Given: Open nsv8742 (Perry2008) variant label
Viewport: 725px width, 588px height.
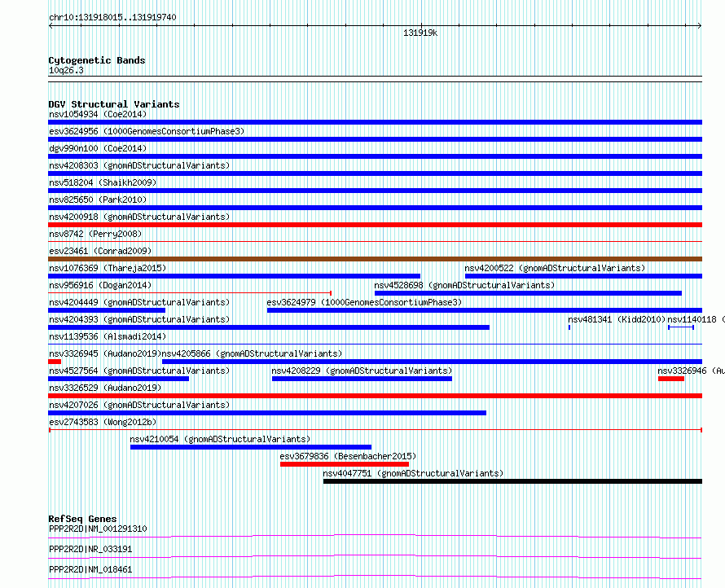Looking at the screenshot, I should (95, 234).
